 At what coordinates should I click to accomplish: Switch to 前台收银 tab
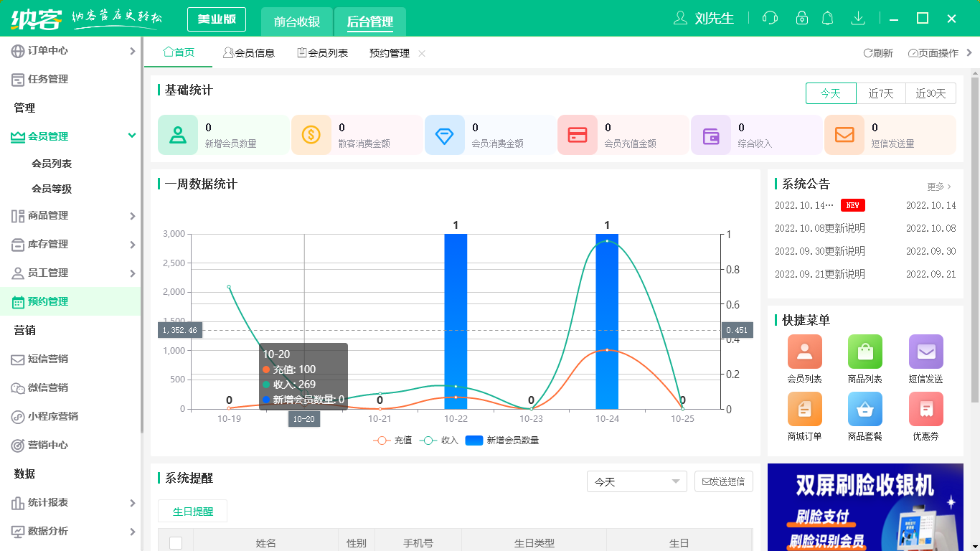[x=296, y=22]
